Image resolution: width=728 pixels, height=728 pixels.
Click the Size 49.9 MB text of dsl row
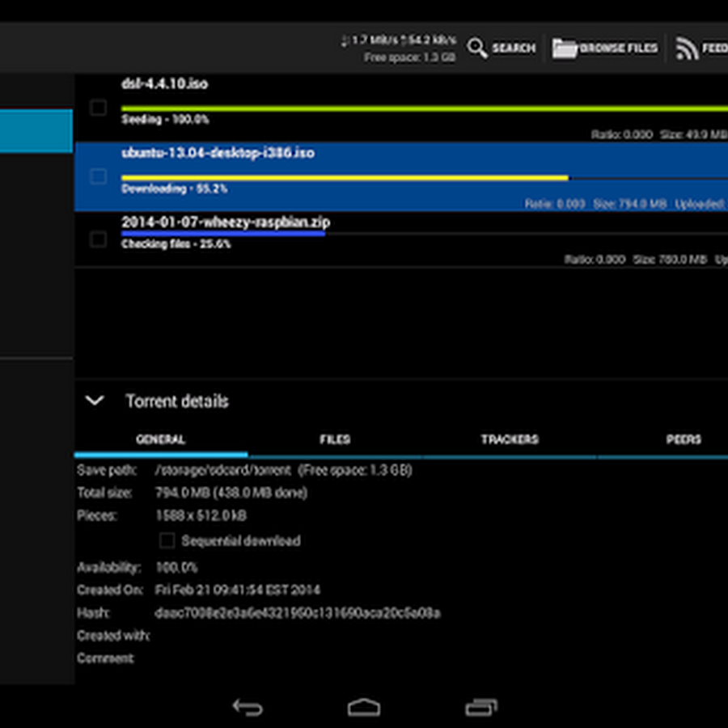click(694, 134)
